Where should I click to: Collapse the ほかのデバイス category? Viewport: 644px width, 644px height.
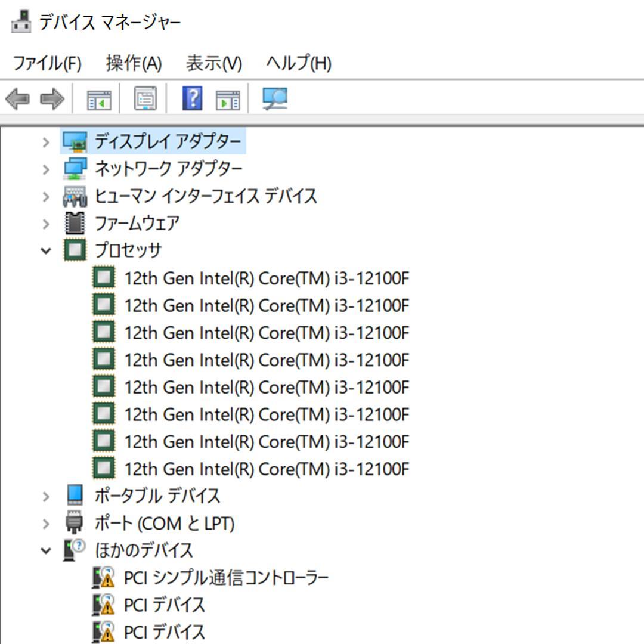point(45,549)
